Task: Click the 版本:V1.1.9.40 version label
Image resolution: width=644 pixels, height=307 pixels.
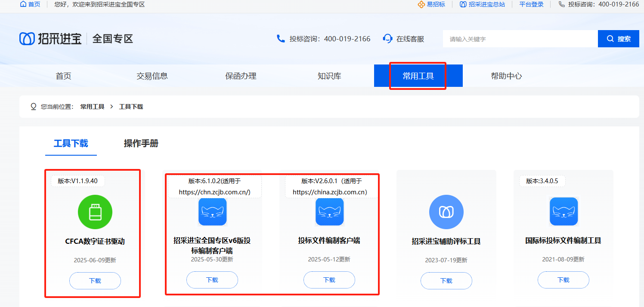Action: (78, 181)
